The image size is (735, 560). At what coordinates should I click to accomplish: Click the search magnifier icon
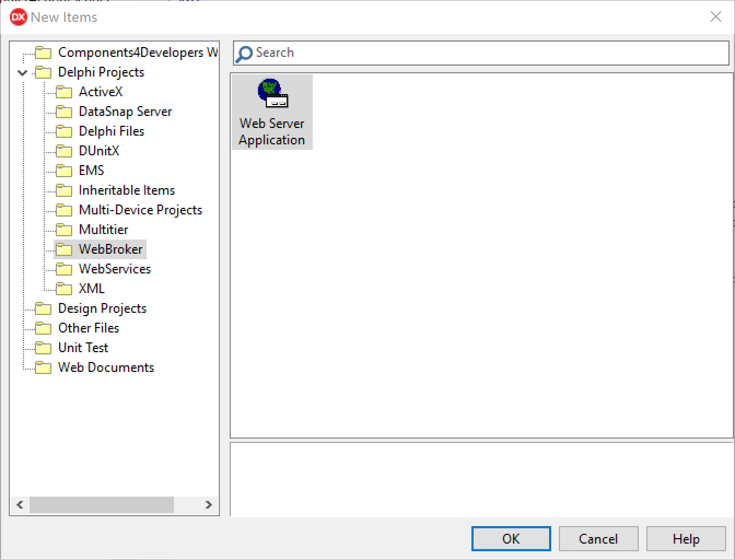[243, 54]
